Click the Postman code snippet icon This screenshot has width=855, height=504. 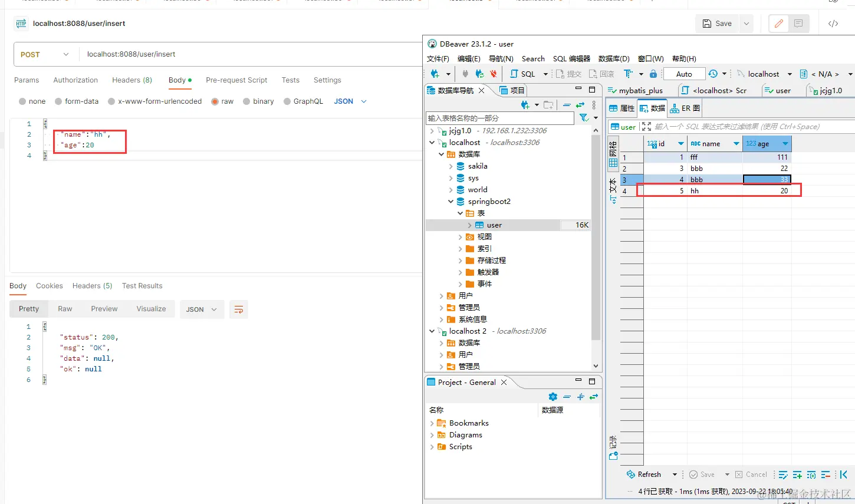click(x=833, y=24)
